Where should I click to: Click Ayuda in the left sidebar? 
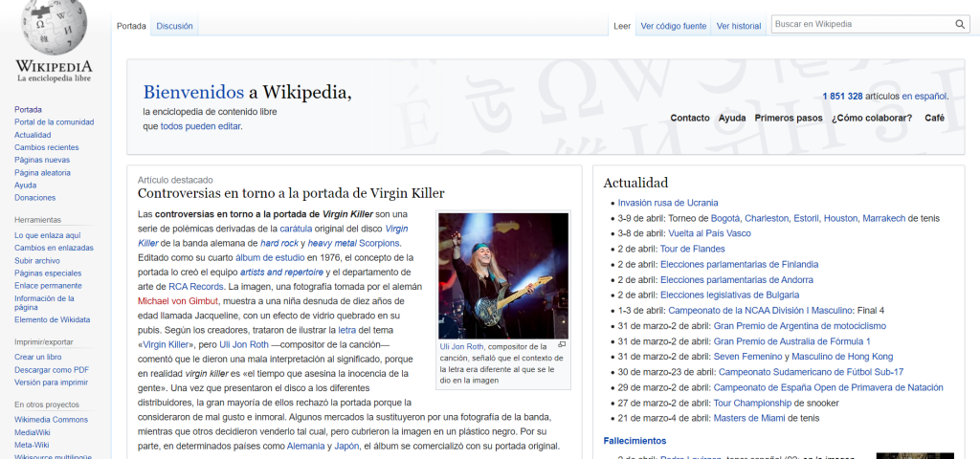point(25,185)
